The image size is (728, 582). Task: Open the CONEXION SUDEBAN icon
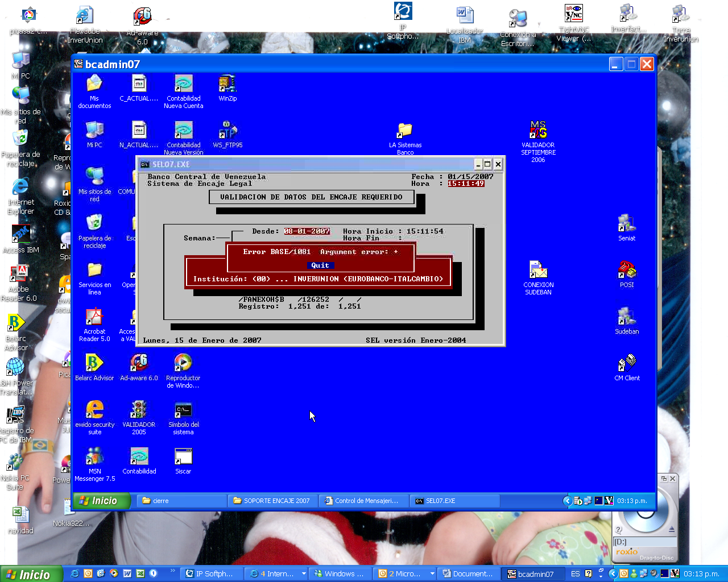(x=538, y=277)
